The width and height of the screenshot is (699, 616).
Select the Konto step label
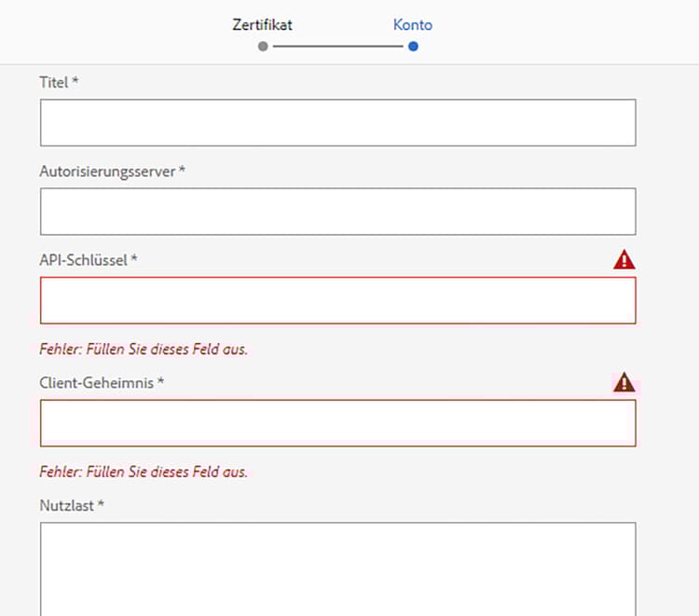tap(413, 25)
